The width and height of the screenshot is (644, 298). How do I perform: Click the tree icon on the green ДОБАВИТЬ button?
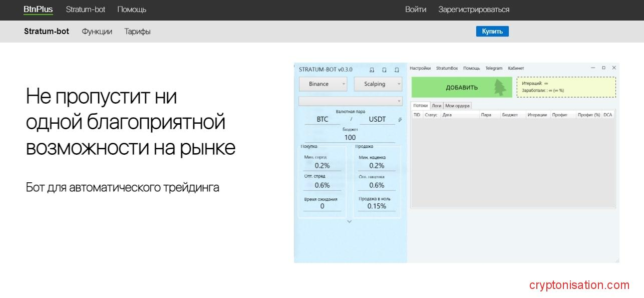pos(500,87)
